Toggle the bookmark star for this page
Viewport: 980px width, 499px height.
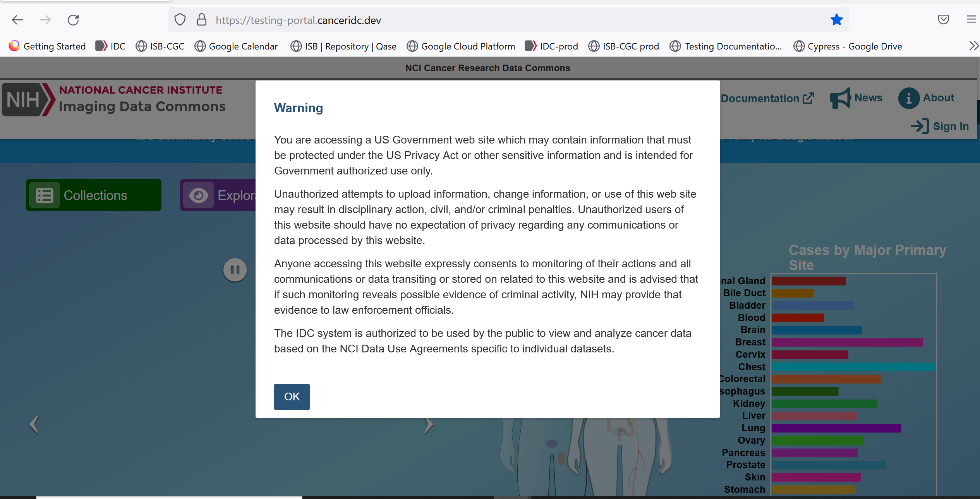coord(836,20)
